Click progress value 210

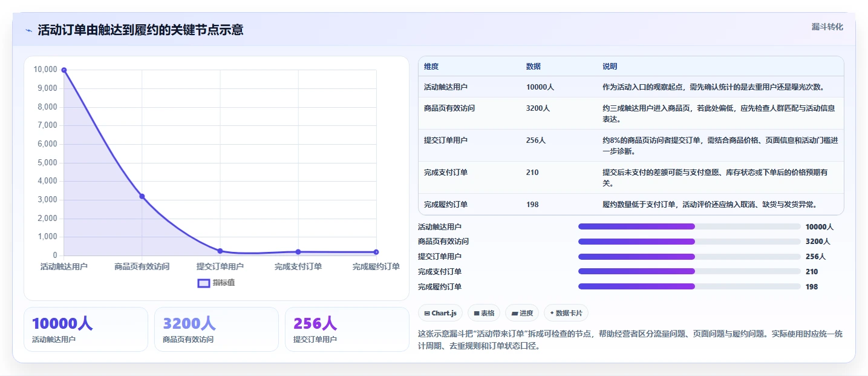pos(812,271)
